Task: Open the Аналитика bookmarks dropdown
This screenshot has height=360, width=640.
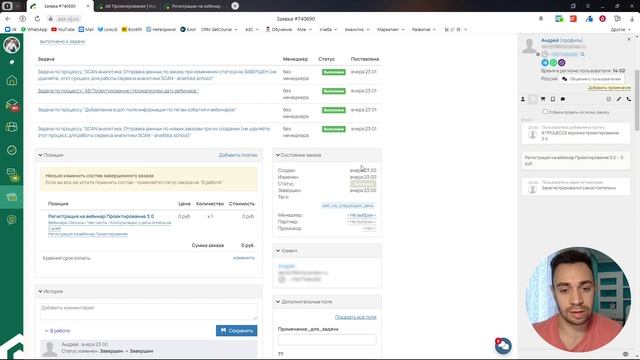Action: pos(357,29)
